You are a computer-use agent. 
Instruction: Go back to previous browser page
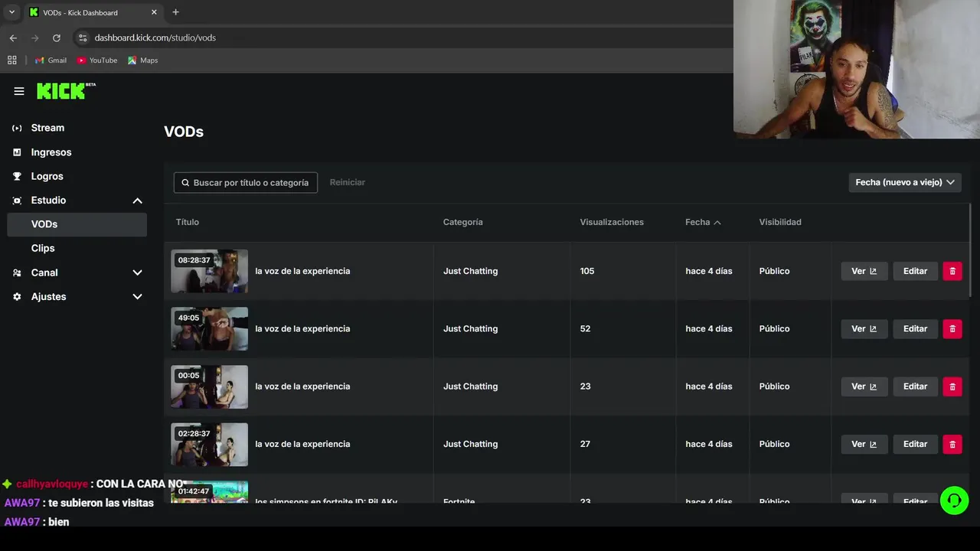click(13, 37)
